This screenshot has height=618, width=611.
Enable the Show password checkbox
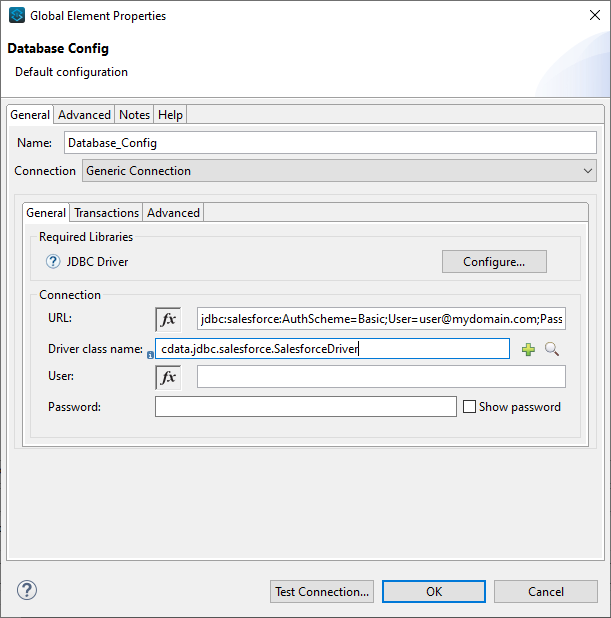point(469,407)
